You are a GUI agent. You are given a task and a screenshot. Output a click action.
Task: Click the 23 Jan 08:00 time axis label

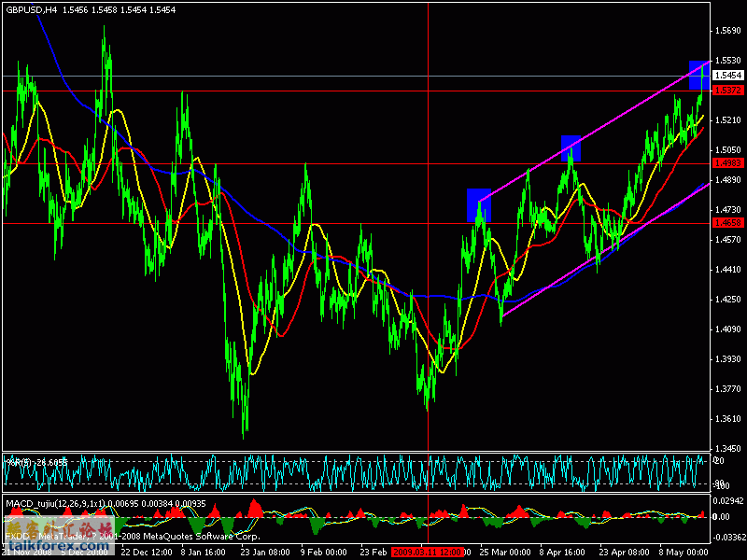coord(266,553)
